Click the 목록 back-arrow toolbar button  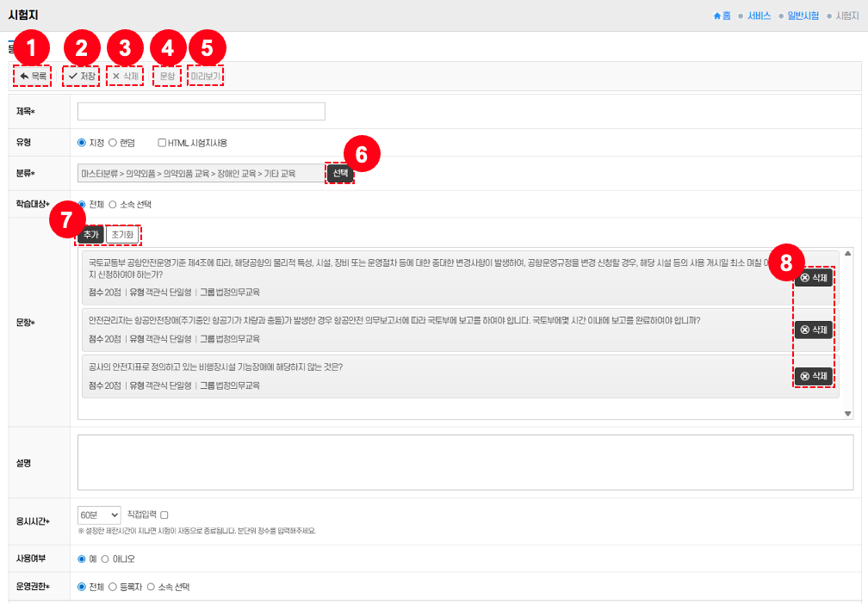[33, 77]
